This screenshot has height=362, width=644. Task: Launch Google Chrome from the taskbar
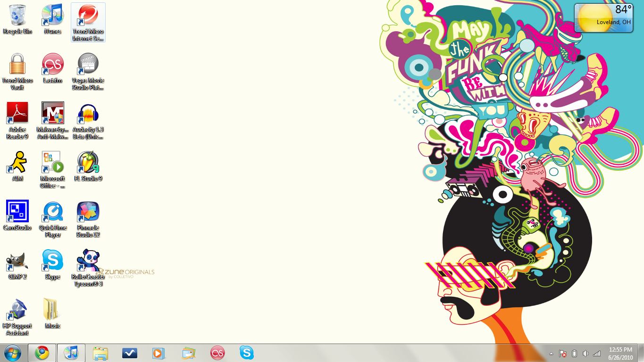(x=42, y=353)
